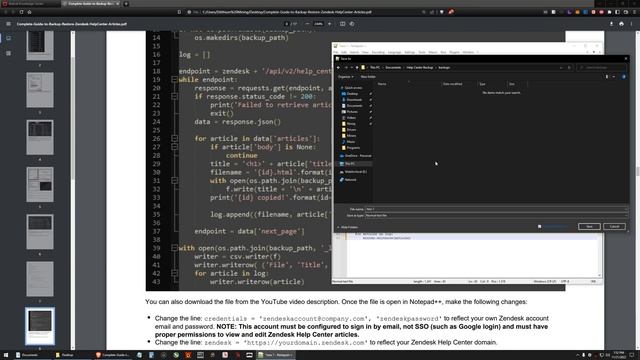Go to browser home page
This screenshot has height=360, width=640.
pos(29,12)
